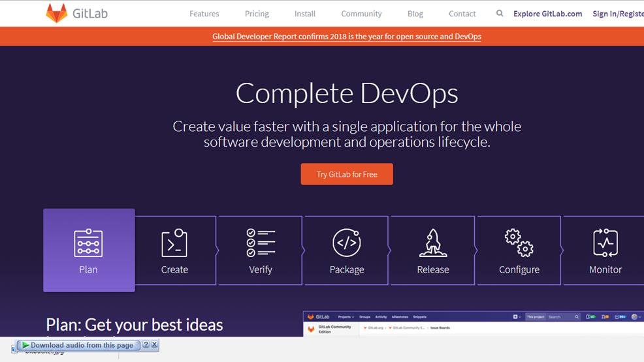This screenshot has width=644, height=362.
Task: Click the Complete DevOps heading
Action: 347,94
